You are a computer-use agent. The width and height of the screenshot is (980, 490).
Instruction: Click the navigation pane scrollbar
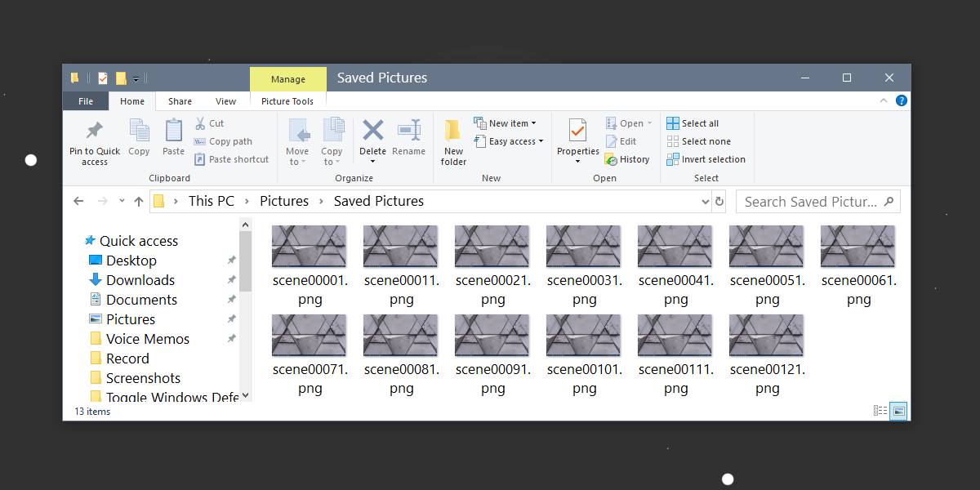point(246,261)
